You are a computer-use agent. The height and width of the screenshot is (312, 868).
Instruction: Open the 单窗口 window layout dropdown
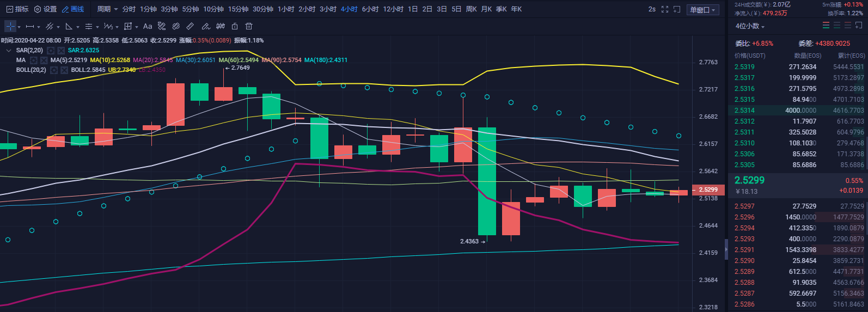pos(703,10)
